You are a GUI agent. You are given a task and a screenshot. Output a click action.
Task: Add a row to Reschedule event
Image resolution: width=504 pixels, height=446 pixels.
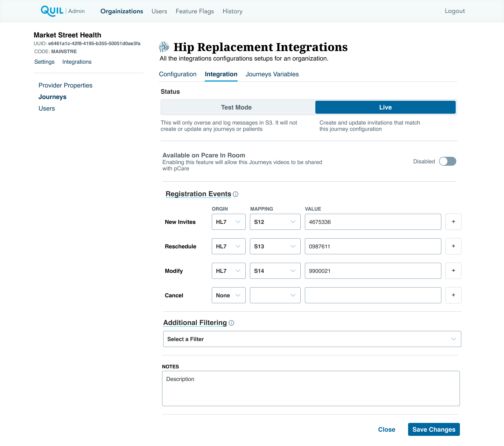pyautogui.click(x=453, y=246)
